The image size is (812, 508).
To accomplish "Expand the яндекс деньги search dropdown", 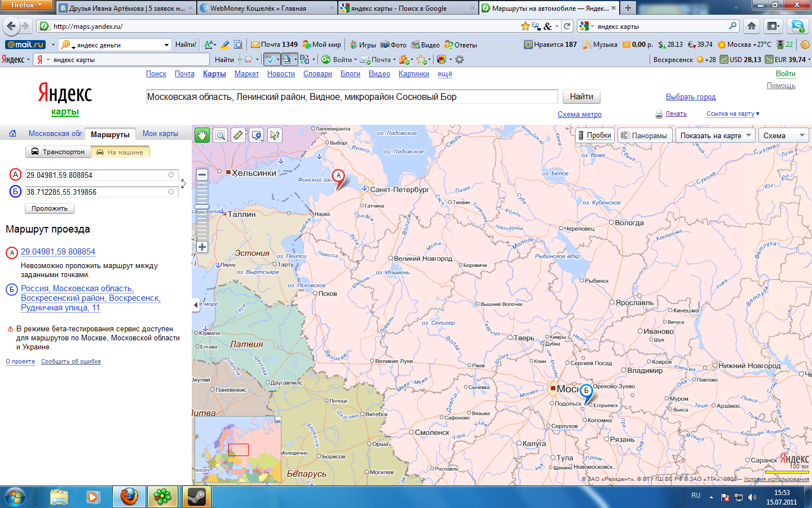I will [x=166, y=45].
